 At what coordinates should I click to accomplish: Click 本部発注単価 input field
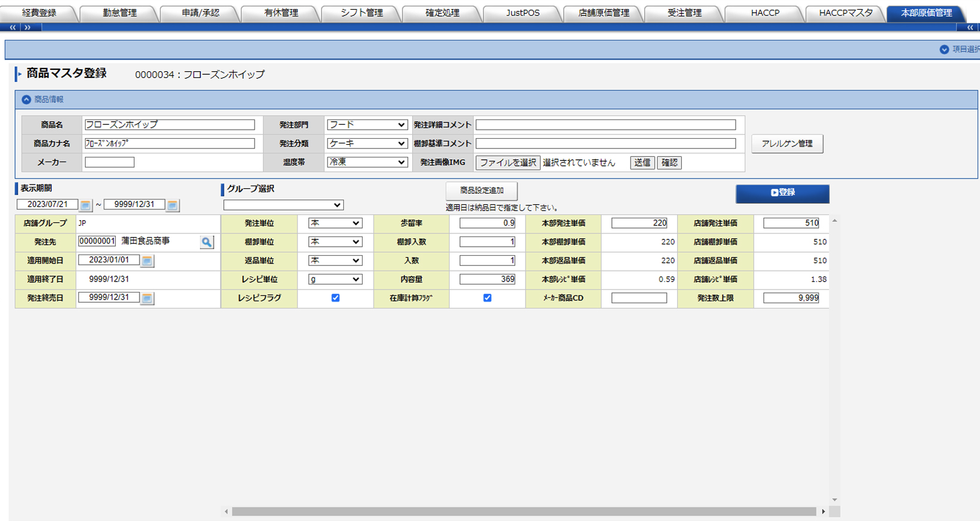pos(639,223)
